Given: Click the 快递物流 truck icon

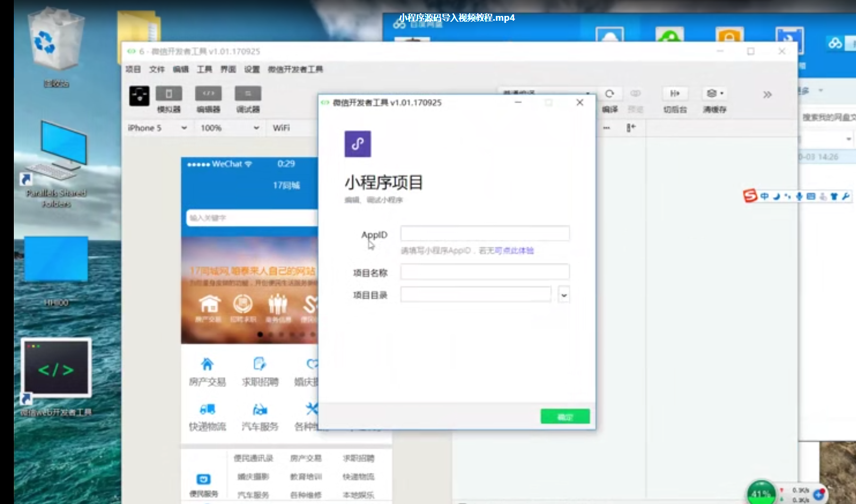Looking at the screenshot, I should click(207, 409).
